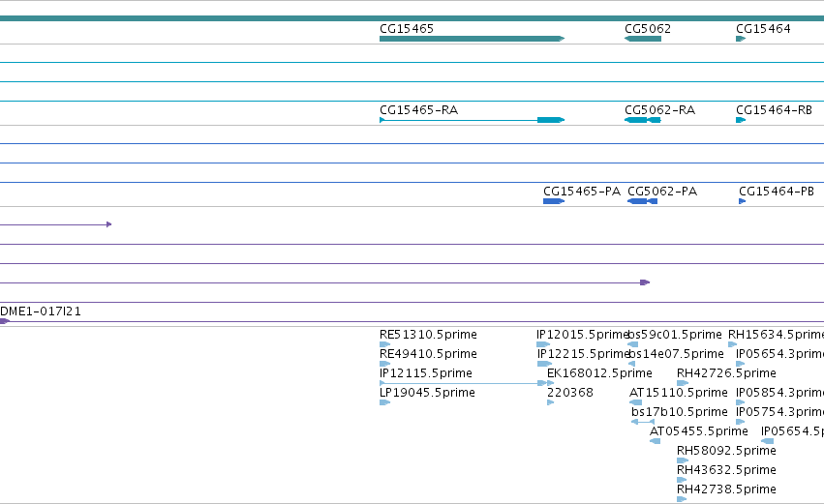This screenshot has height=504, width=824.
Task: Select the RH42738.5prime EST label
Action: pos(726,489)
